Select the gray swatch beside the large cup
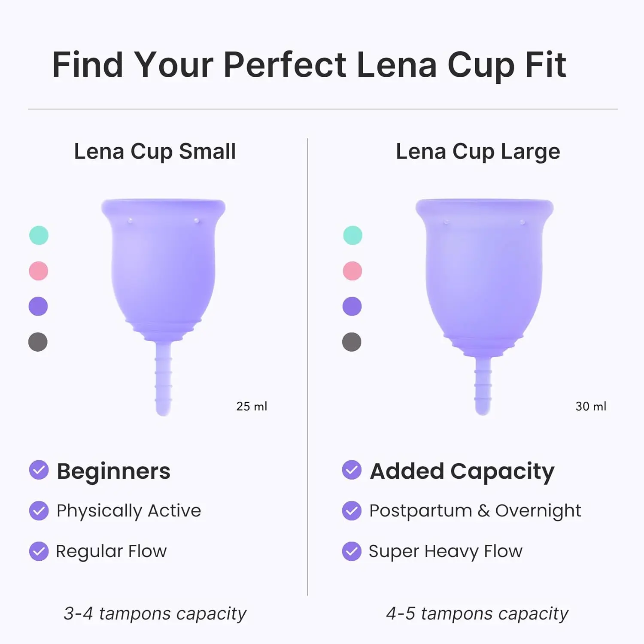Viewport: 644px width, 644px height. coord(352,342)
